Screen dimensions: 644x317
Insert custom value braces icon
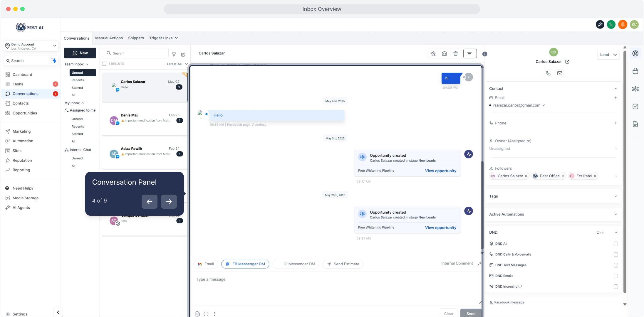click(x=206, y=314)
